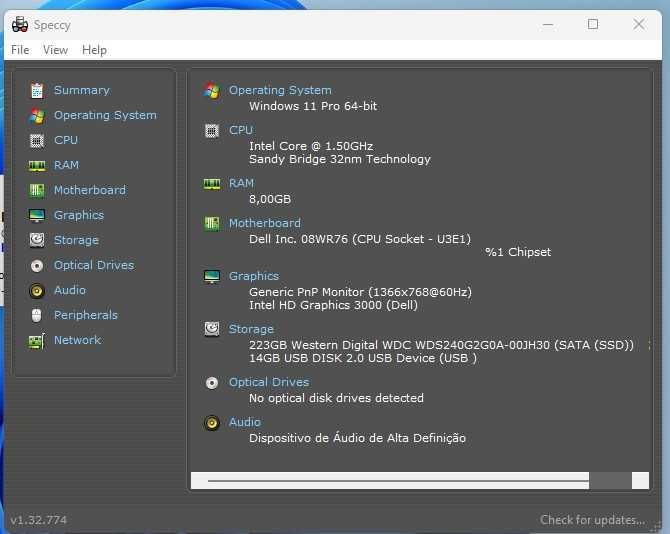Click the Storage heading link in summary
This screenshot has height=534, width=670.
click(x=251, y=329)
